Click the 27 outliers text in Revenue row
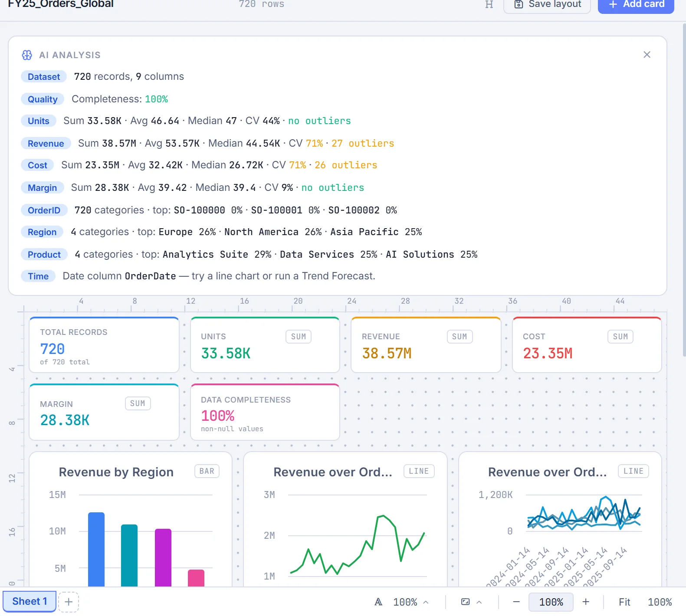 (x=363, y=144)
